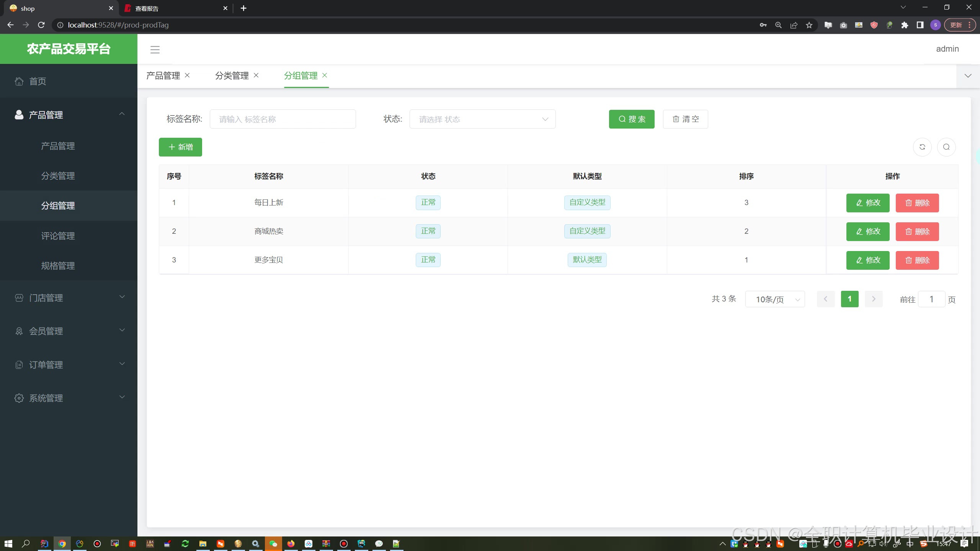Image resolution: width=980 pixels, height=551 pixels.
Task: Click the table refresh icon
Action: [922, 147]
